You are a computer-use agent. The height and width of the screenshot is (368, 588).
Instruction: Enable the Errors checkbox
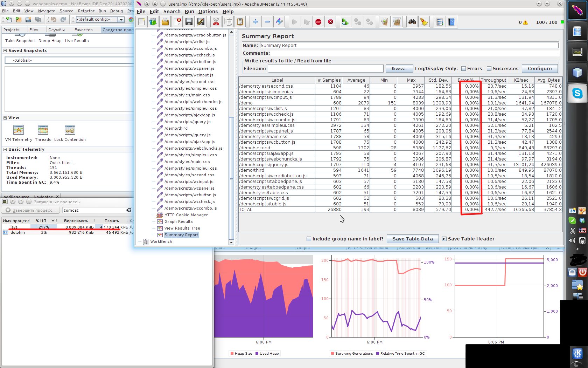[x=463, y=69]
